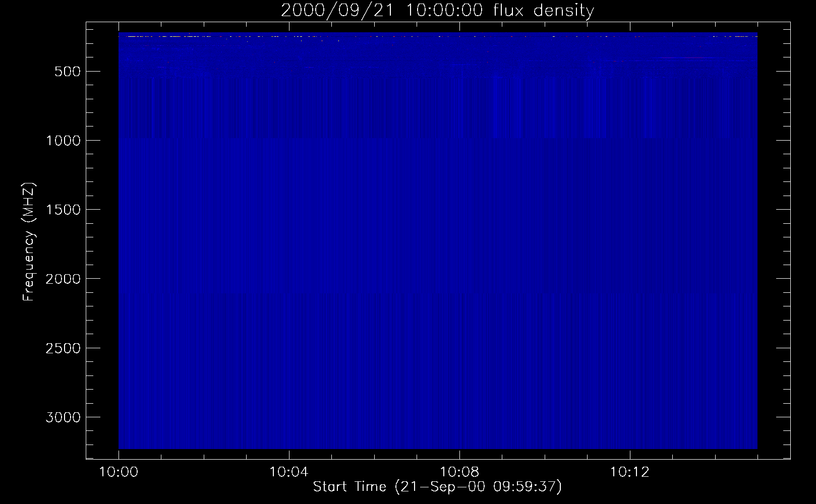Select the 3000 frequency tick label
The height and width of the screenshot is (504, 816).
(63, 417)
